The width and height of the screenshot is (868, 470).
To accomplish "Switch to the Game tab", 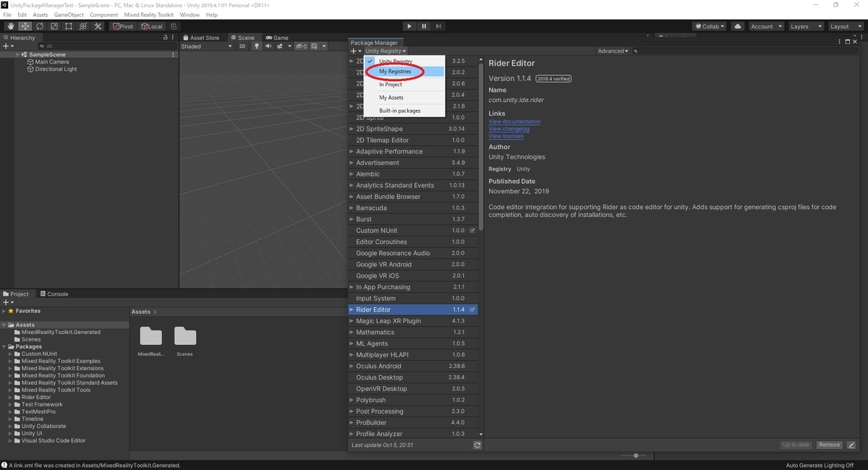I will pyautogui.click(x=277, y=38).
